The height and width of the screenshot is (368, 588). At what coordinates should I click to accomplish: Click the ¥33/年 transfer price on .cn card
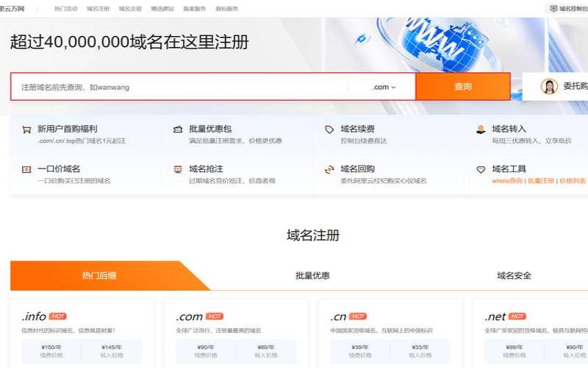420,347
